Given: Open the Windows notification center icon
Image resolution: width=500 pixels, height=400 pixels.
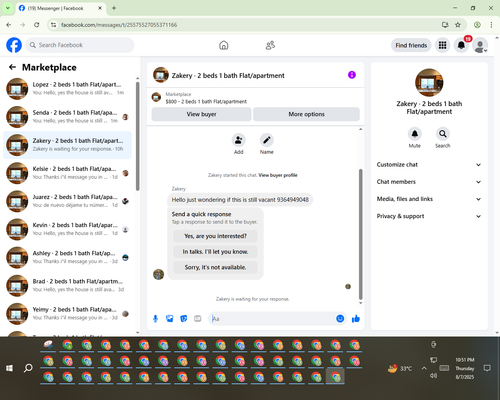Looking at the screenshot, I should (487, 368).
